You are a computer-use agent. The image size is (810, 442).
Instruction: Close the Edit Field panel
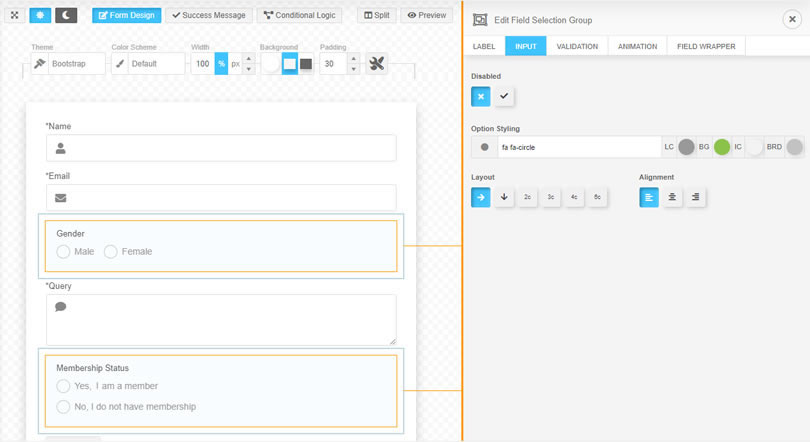click(x=792, y=20)
